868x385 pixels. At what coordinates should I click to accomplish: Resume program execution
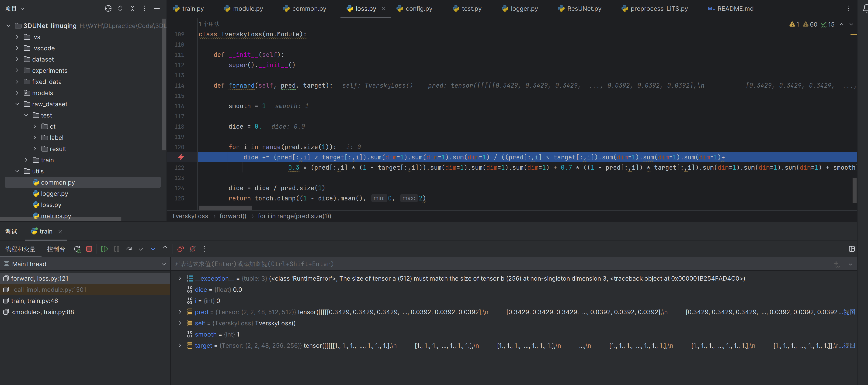click(x=104, y=249)
